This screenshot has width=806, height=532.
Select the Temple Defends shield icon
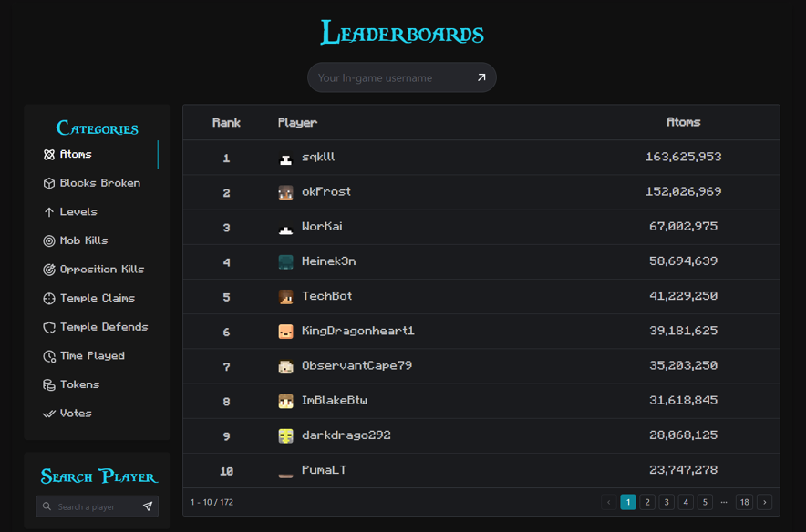click(x=50, y=326)
